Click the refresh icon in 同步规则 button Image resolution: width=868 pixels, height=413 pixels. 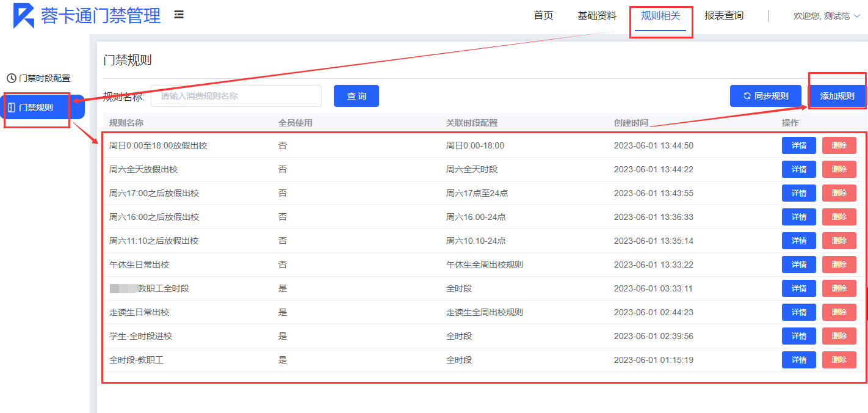(x=747, y=96)
